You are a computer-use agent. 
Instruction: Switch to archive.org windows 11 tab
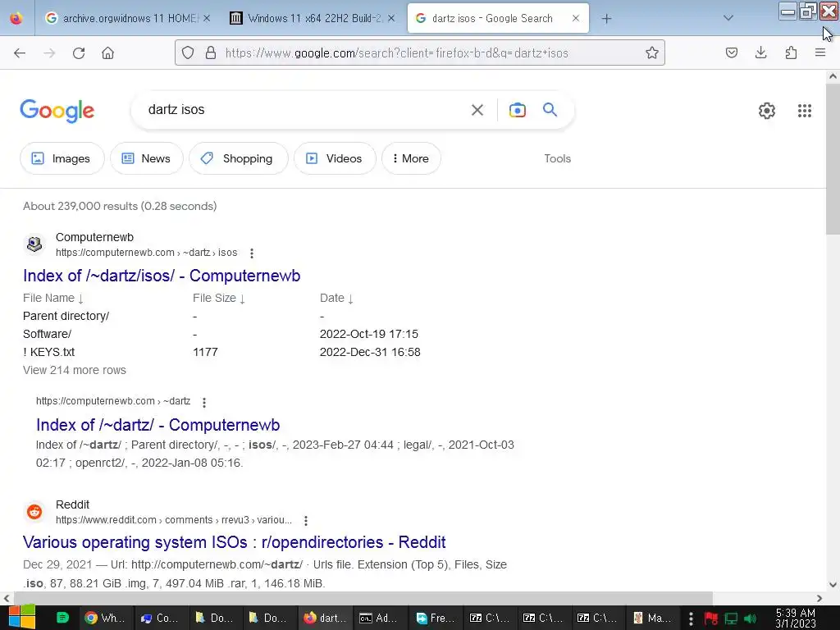(x=126, y=19)
